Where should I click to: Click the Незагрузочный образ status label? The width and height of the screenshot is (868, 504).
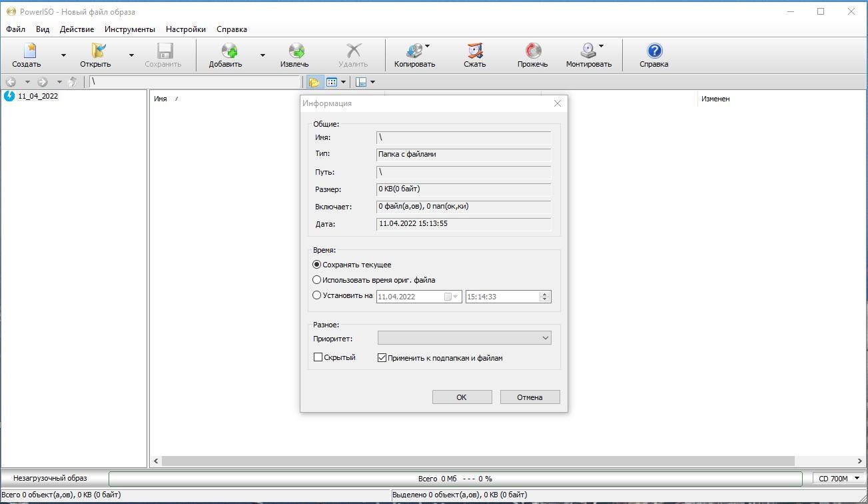(50, 478)
